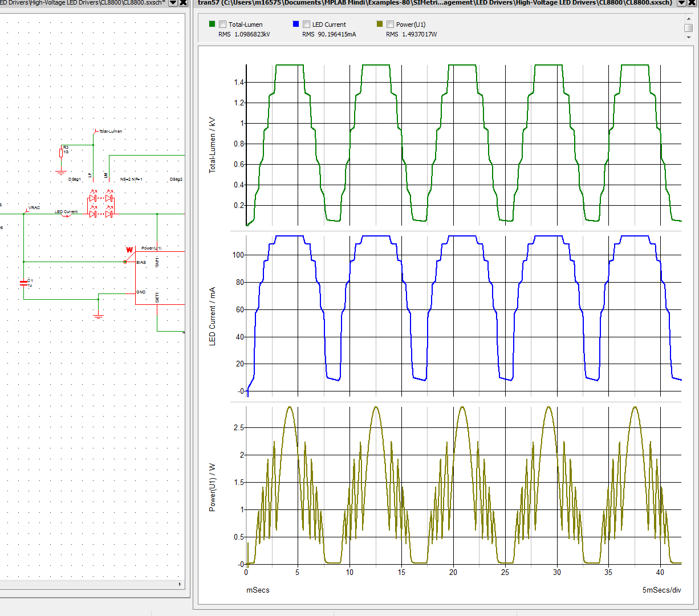Switch to the CL8800.sxsch schematic tab
Image resolution: width=699 pixels, height=616 pixels.
[86, 3]
